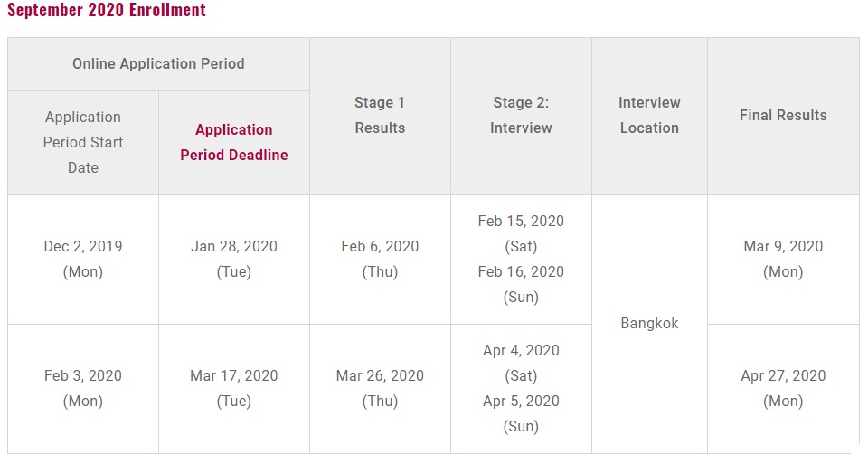
Task: Select the Dec 2, 2019 start date cell
Action: click(x=83, y=259)
